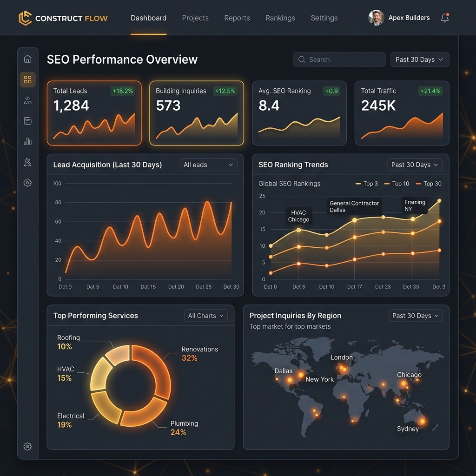Click the Electrical label

[x=71, y=416]
